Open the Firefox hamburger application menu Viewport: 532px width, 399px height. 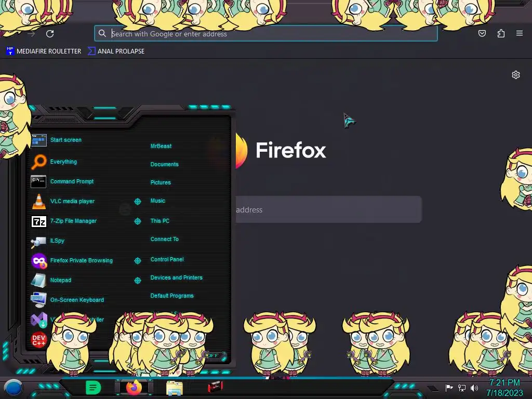pos(520,33)
